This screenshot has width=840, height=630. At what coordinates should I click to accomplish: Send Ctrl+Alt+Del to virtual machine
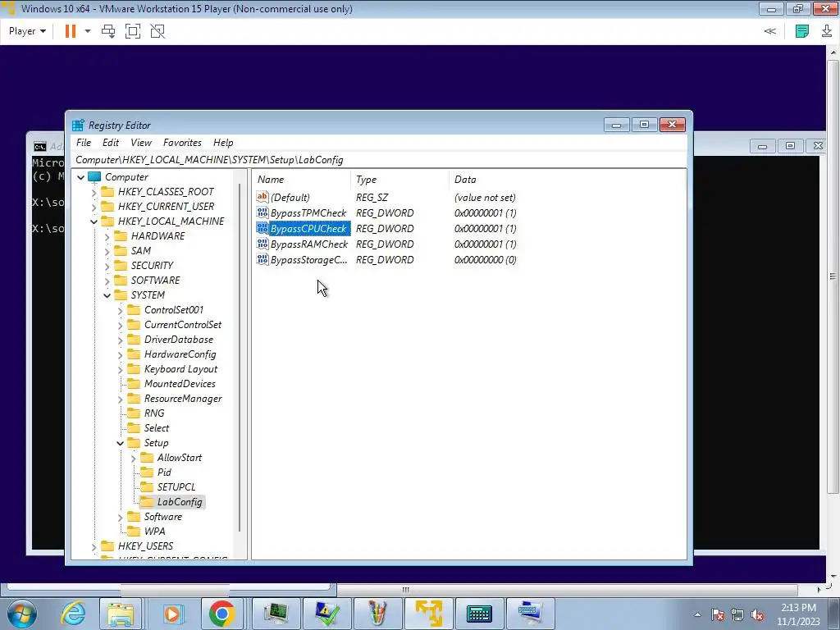pos(108,31)
